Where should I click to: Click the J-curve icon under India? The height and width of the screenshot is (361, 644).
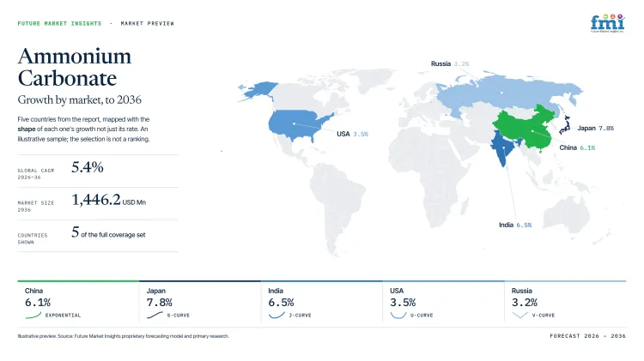(276, 315)
